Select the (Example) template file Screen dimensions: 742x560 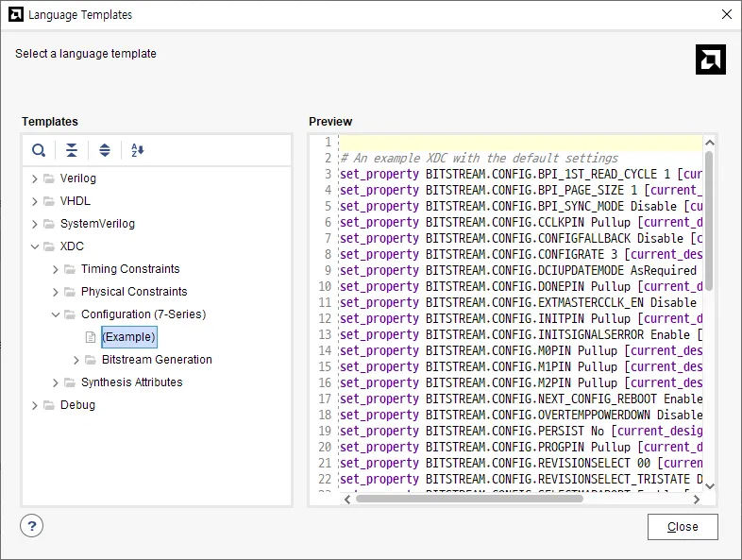coord(128,337)
